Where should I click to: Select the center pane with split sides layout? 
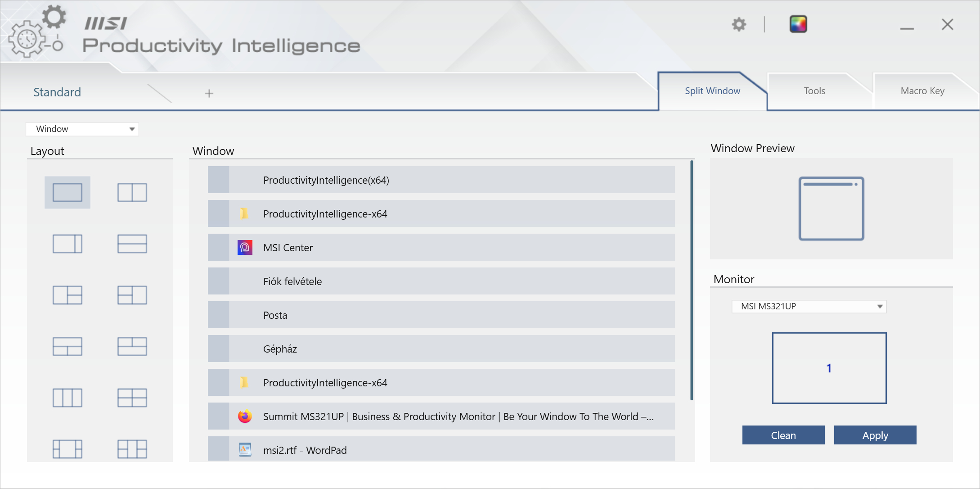(x=67, y=449)
